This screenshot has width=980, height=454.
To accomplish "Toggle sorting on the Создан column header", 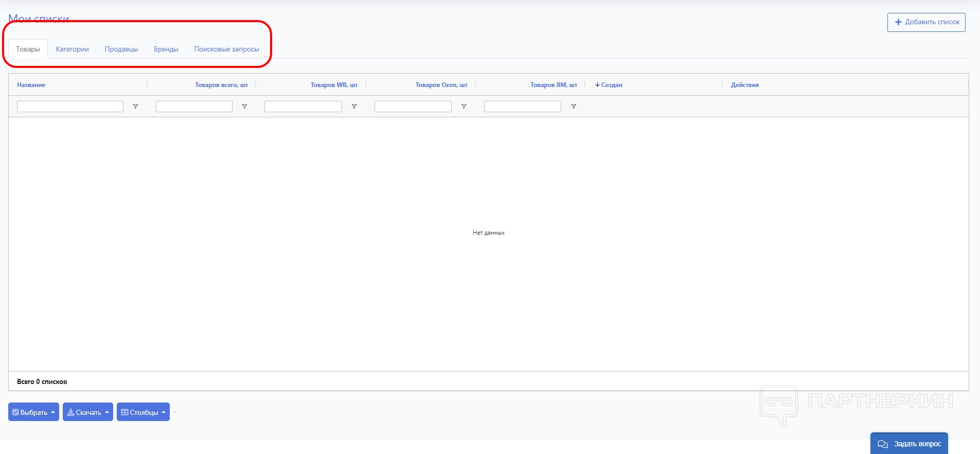I will [609, 85].
